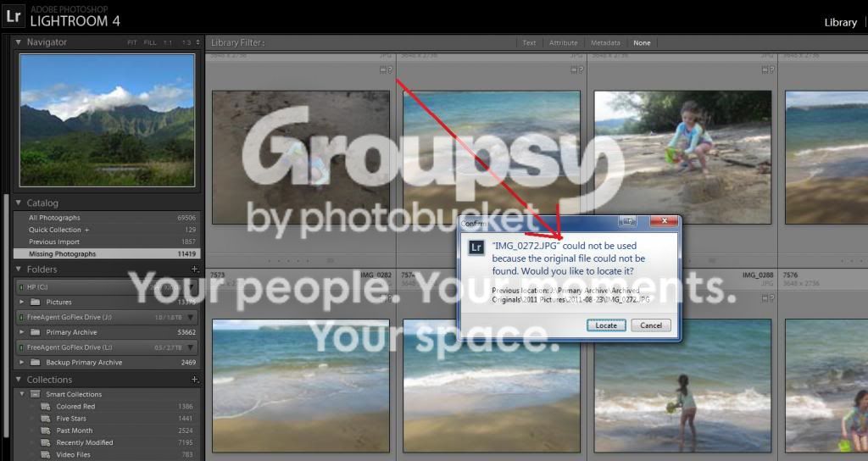This screenshot has width=868, height=461.
Task: Set Navigator zoom to FILL
Action: click(x=150, y=42)
